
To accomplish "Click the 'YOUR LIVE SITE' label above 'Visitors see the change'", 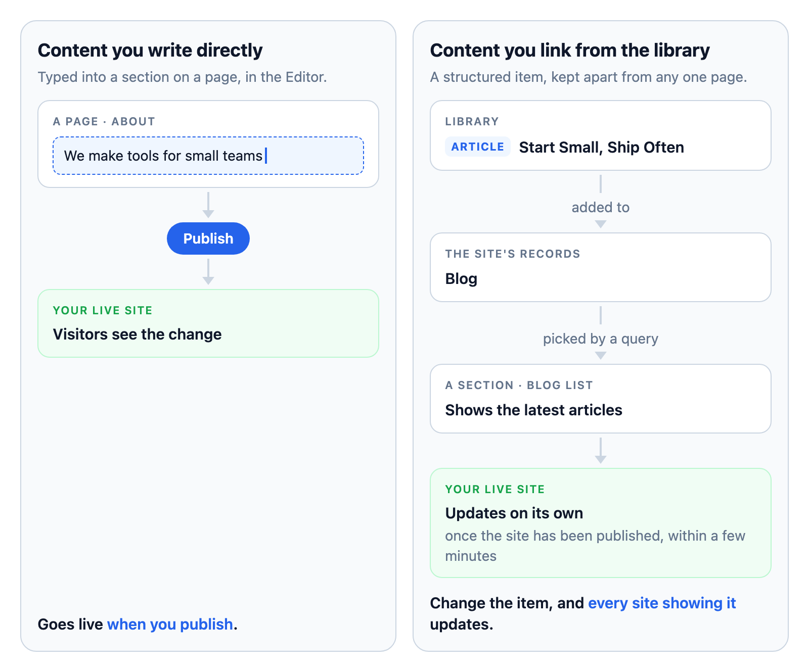I will point(103,311).
